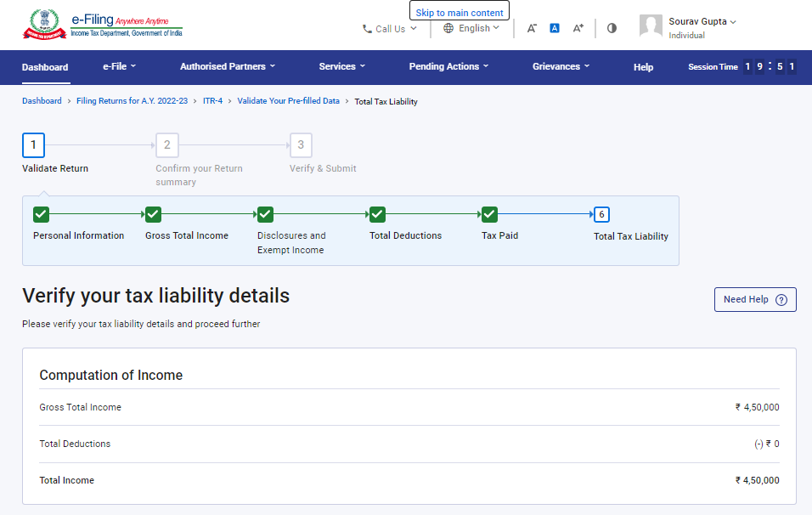Click the Total Tax Liability step label
This screenshot has width=812, height=515.
coord(631,236)
